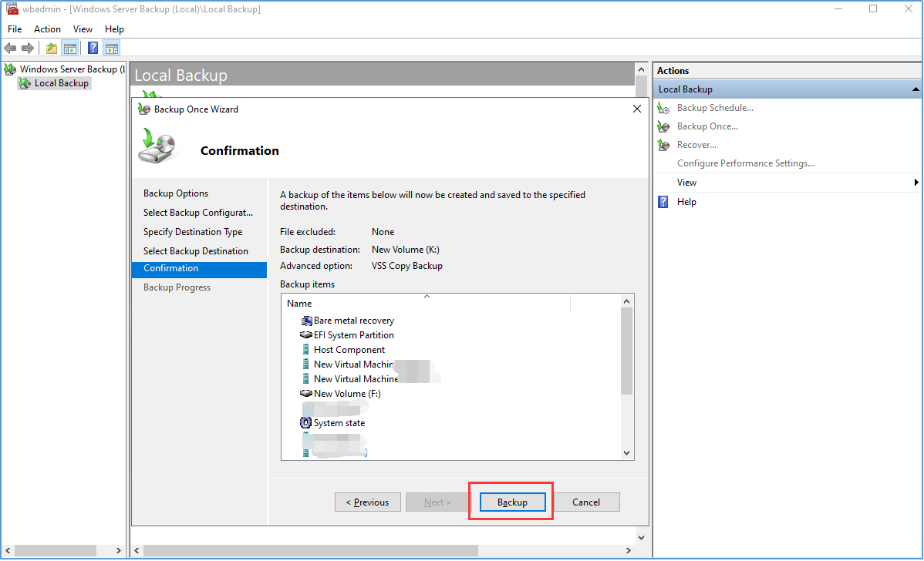Open Backup Once... action

(x=707, y=126)
